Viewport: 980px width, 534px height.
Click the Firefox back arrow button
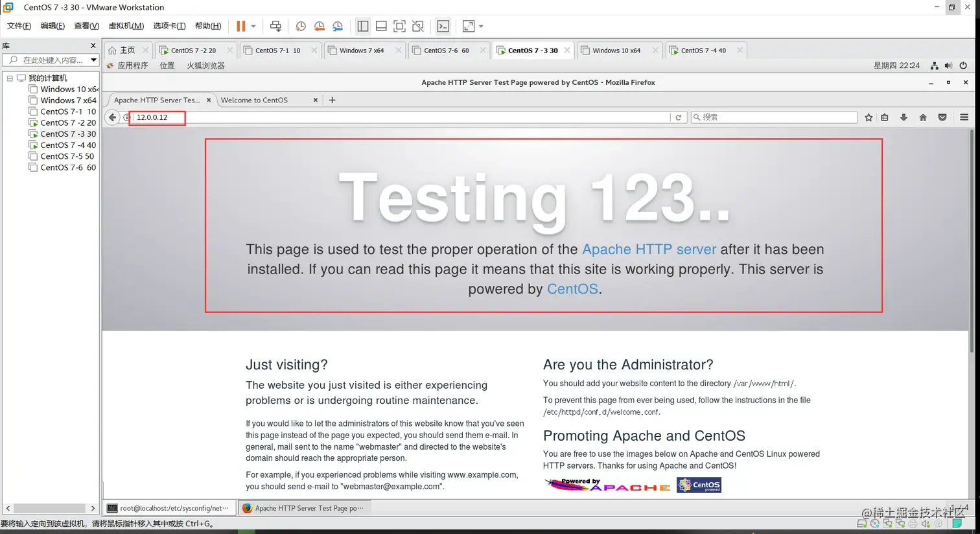113,117
